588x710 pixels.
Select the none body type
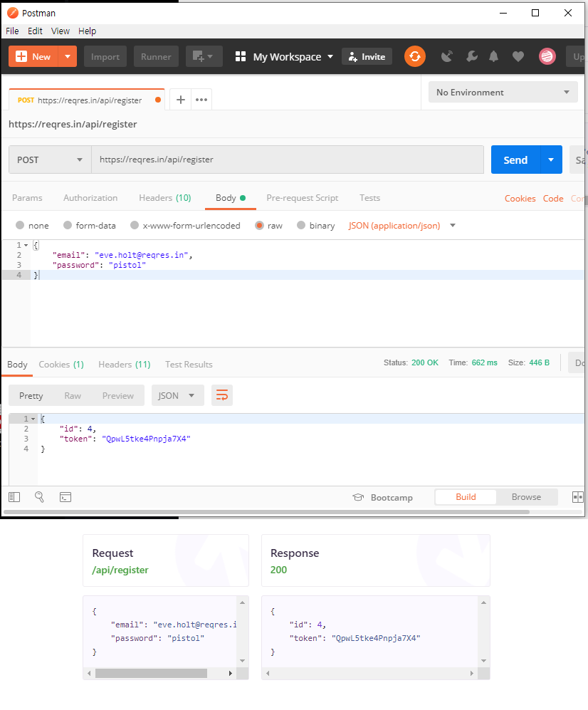20,225
